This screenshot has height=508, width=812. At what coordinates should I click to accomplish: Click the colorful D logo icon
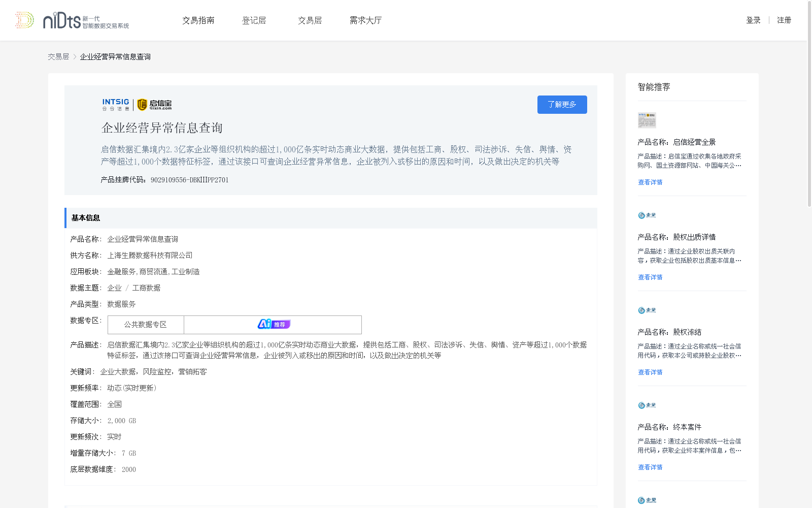click(24, 20)
